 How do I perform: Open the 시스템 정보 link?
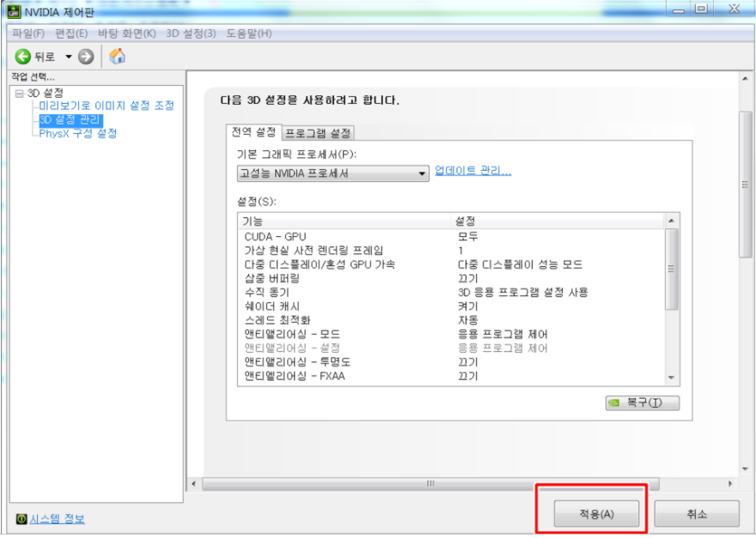[x=57, y=519]
